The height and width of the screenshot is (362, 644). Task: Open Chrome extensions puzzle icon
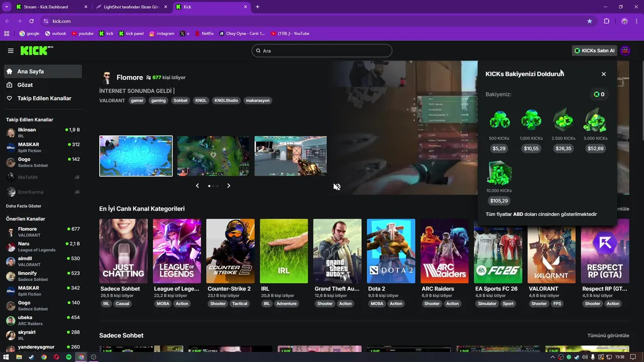tap(607, 21)
